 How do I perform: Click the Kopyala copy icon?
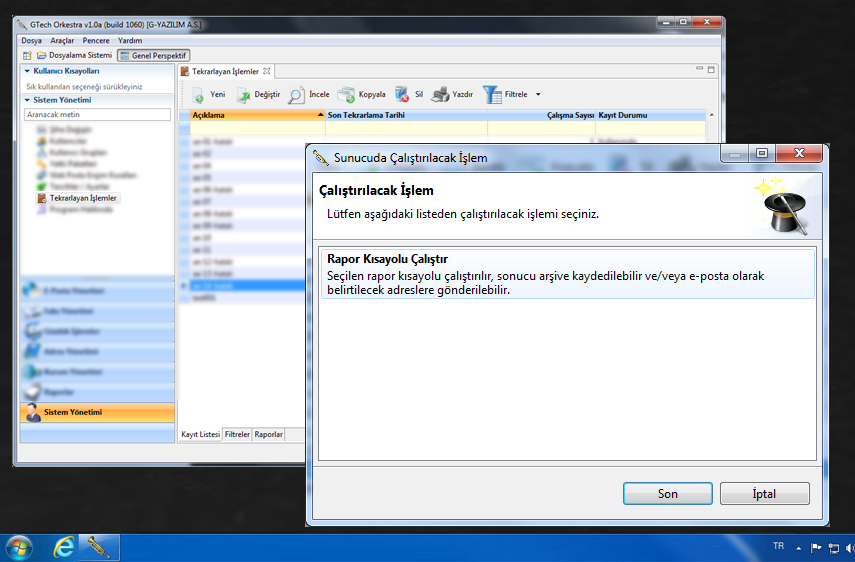(346, 95)
